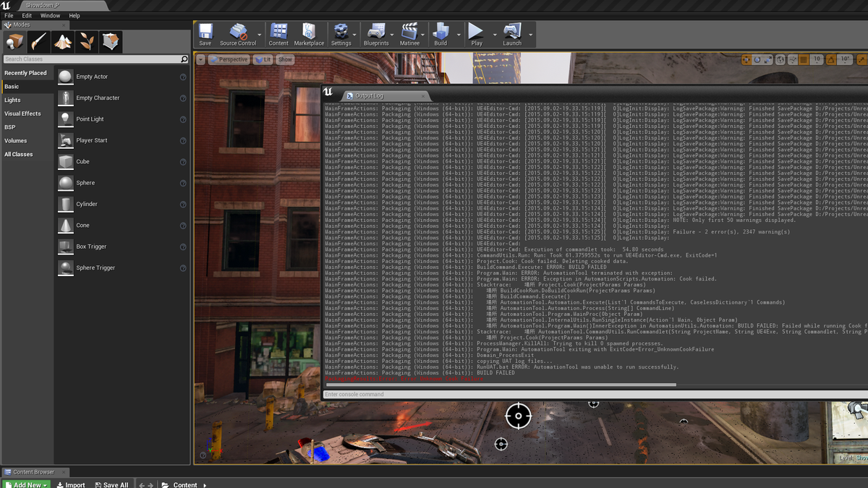Click help icon next to Empty Actor
This screenshot has height=488, width=868.
183,77
